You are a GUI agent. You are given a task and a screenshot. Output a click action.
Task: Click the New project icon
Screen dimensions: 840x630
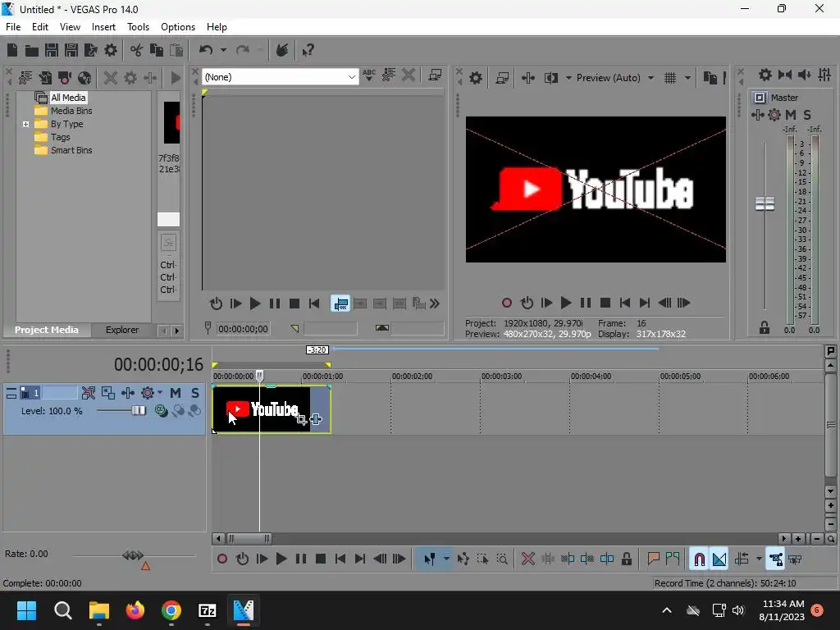coord(12,50)
